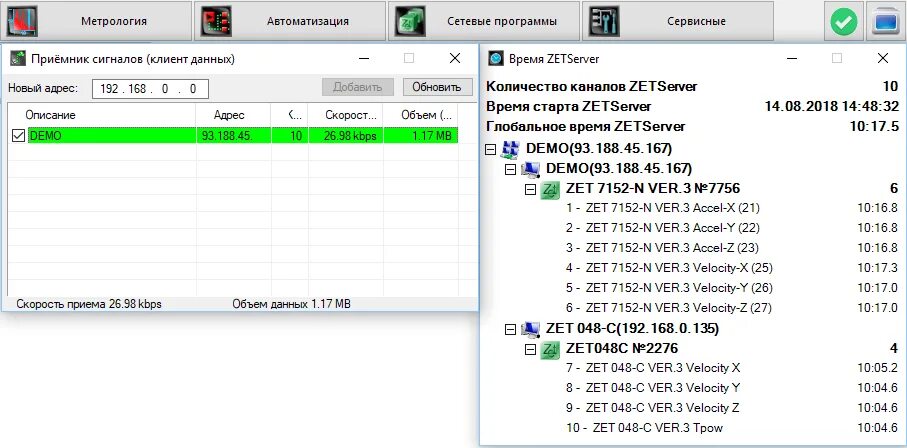Viewport: 907px width, 448px height.
Task: Click the Новый адрес IP input field
Action: 150,89
